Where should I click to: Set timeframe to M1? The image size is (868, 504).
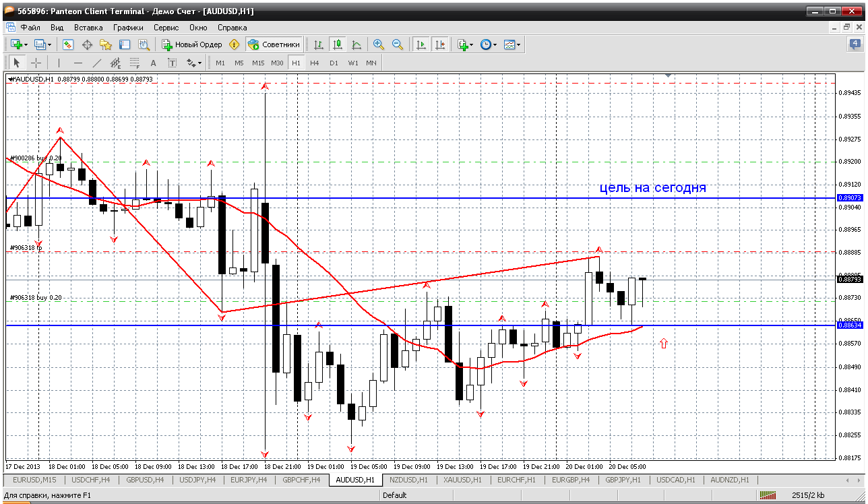tap(220, 63)
